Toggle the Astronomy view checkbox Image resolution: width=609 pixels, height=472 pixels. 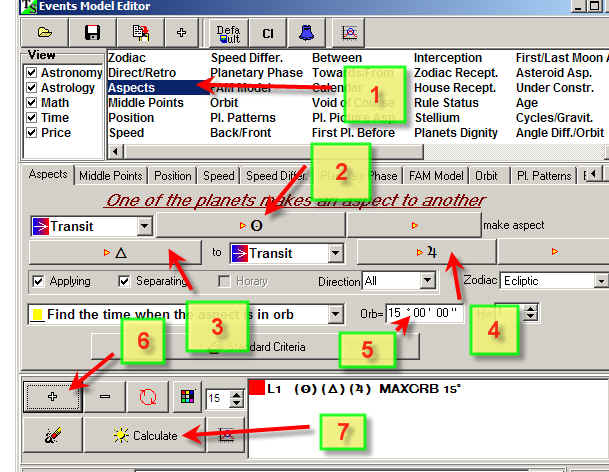pos(32,73)
